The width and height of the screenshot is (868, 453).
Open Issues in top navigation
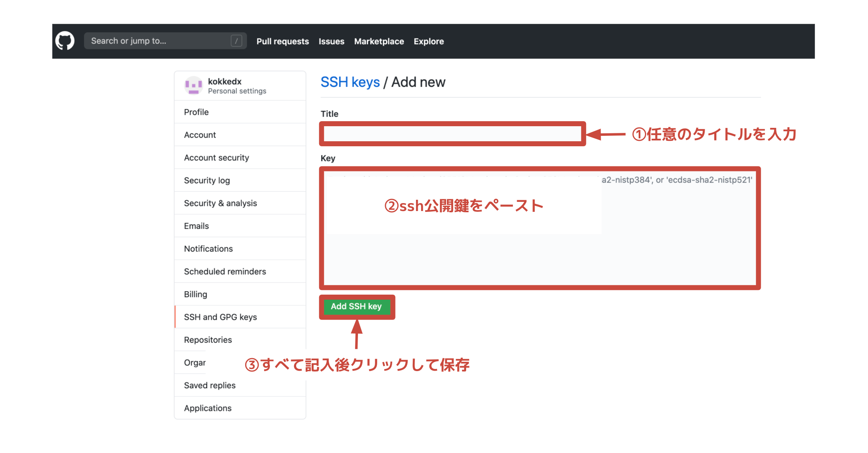click(x=331, y=41)
